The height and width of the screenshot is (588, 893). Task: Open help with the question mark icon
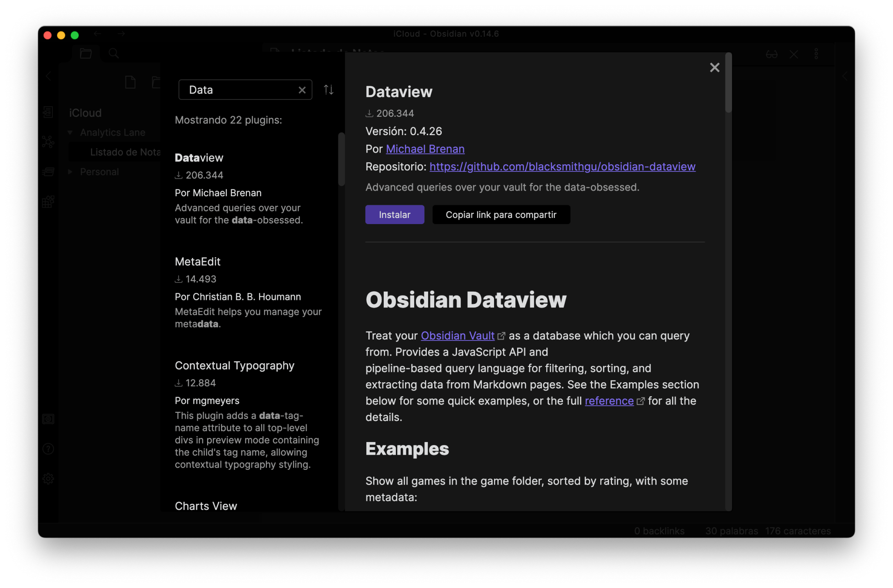click(48, 449)
